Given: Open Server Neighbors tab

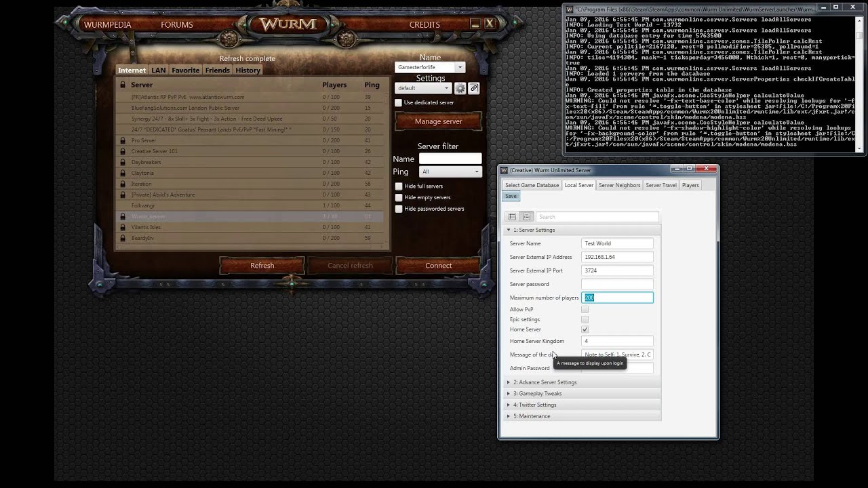Looking at the screenshot, I should tap(619, 185).
